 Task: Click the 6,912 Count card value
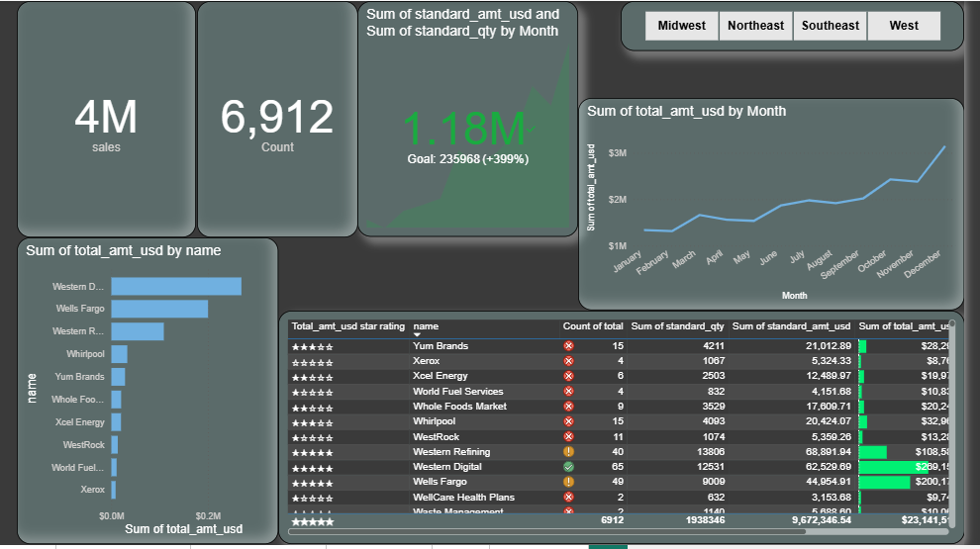[277, 117]
